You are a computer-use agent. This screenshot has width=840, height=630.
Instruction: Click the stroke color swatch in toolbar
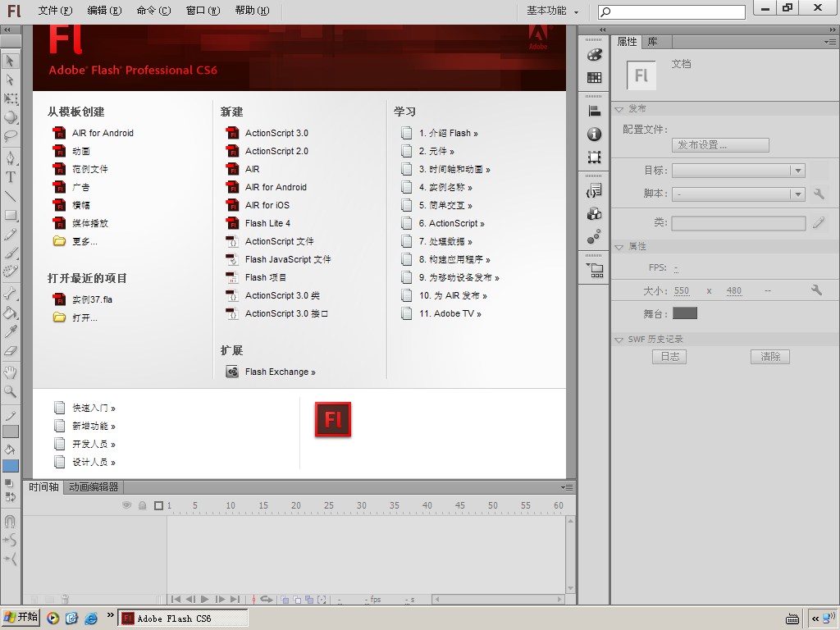[11, 431]
